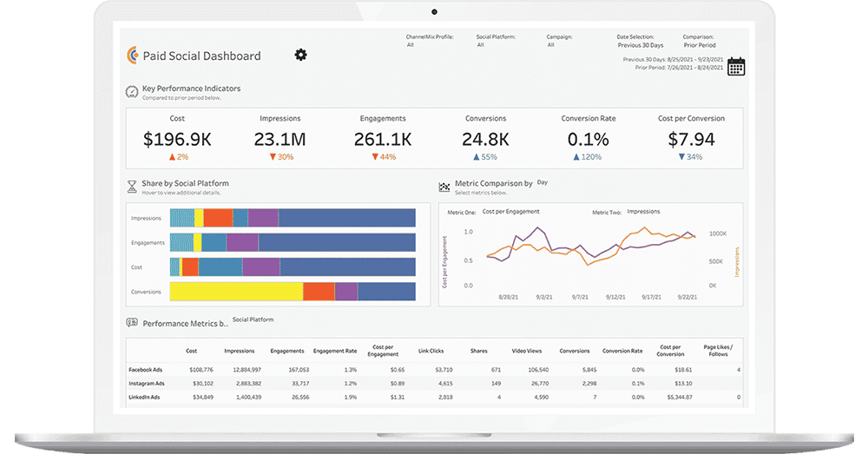Change Date Selection from Previous 30 Days
This screenshot has width=868, height=454.
[641, 45]
